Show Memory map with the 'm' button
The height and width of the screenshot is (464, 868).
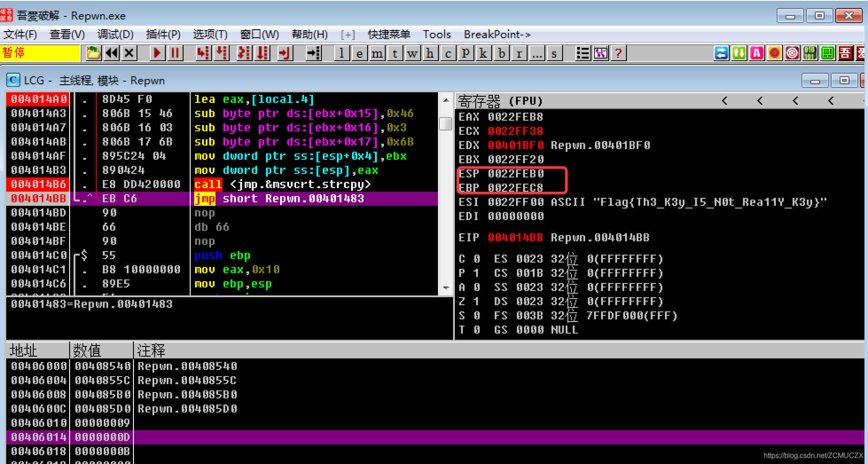click(377, 53)
